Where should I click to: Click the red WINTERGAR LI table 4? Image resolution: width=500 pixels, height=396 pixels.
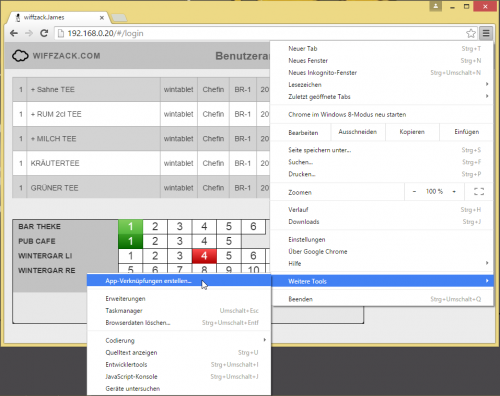tap(204, 256)
